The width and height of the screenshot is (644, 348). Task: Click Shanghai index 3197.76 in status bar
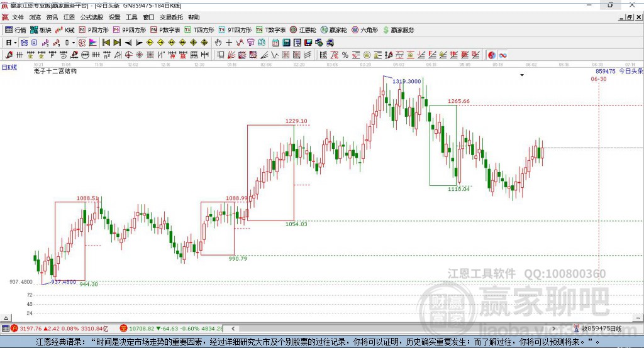coord(30,329)
